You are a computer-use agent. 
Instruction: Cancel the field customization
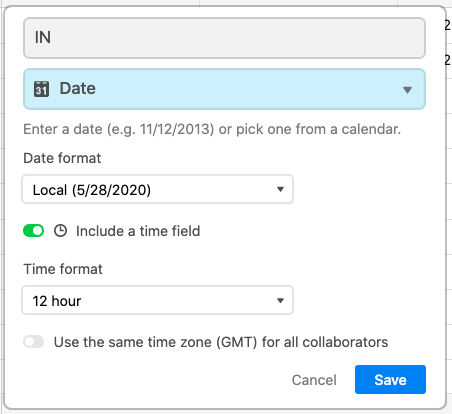coord(314,380)
